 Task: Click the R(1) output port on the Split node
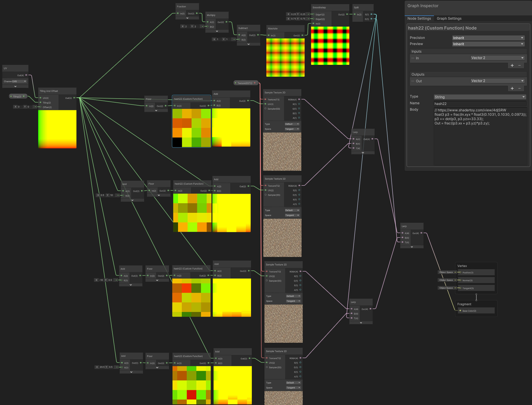coord(371,14)
